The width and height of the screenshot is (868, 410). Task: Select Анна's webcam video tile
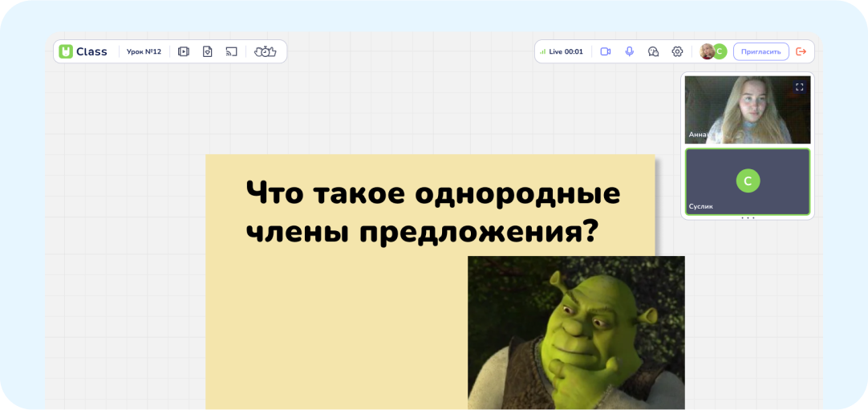(748, 110)
